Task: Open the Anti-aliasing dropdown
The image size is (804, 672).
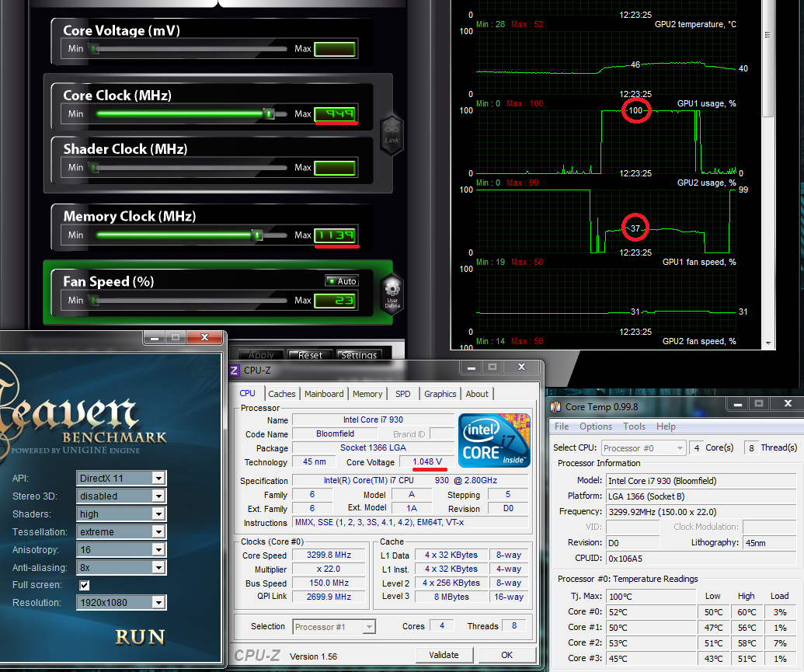Action: click(121, 567)
